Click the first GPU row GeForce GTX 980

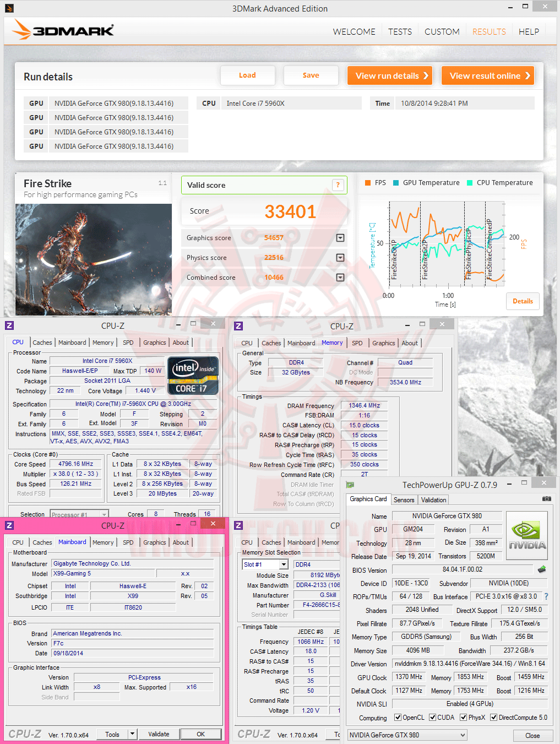(x=106, y=103)
